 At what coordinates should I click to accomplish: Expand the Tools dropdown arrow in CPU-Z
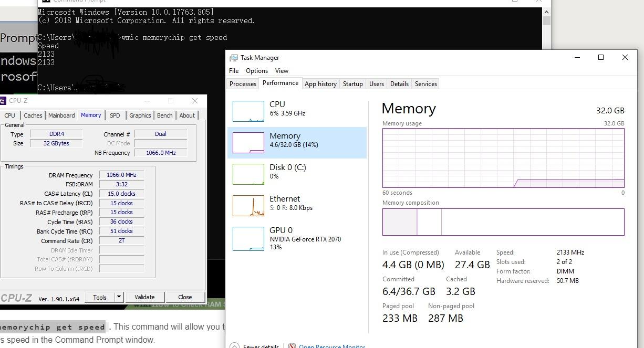point(119,297)
